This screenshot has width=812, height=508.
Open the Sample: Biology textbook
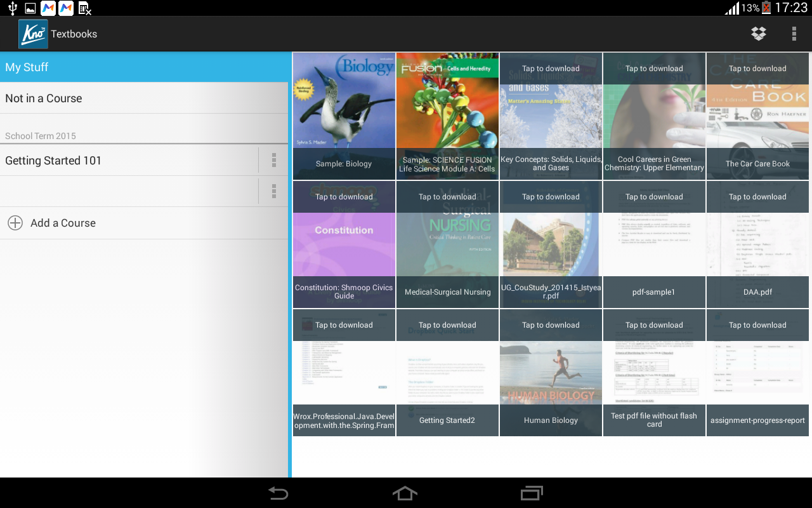pos(344,116)
